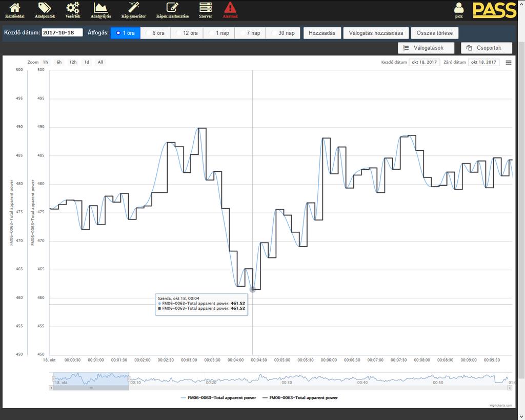
Task: Open the chart hamburger menu
Action: coord(508,63)
